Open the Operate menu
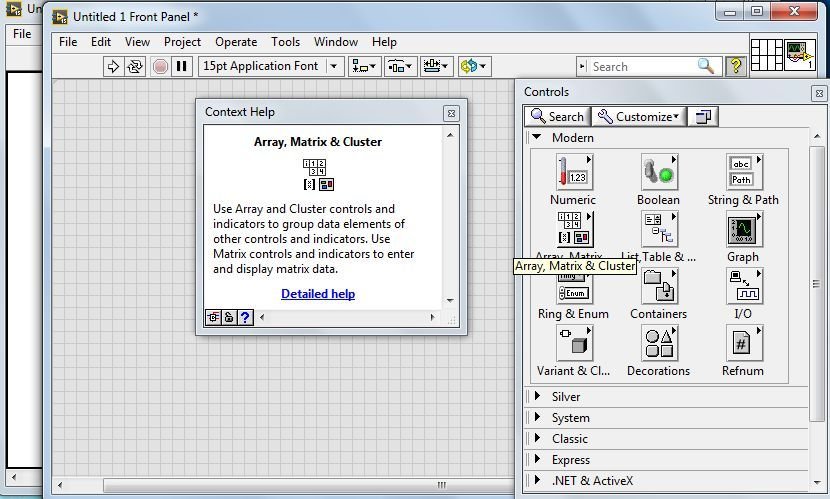This screenshot has width=830, height=499. [236, 42]
